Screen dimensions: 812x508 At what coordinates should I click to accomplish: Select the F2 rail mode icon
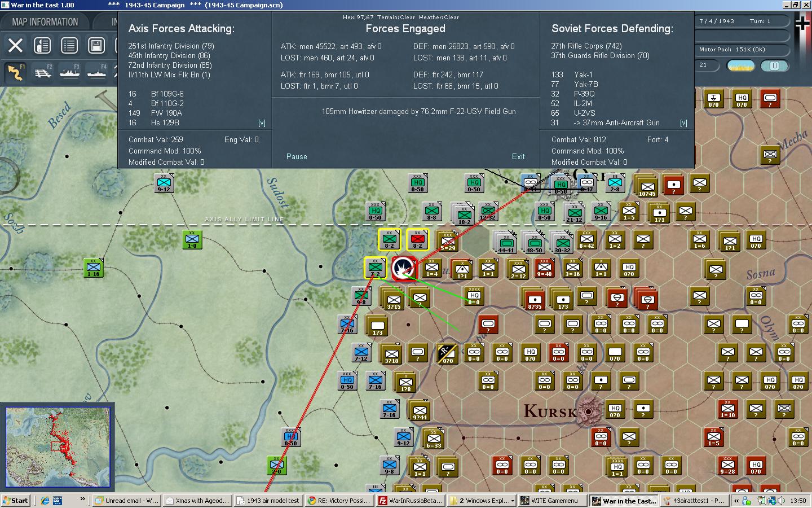(x=43, y=72)
